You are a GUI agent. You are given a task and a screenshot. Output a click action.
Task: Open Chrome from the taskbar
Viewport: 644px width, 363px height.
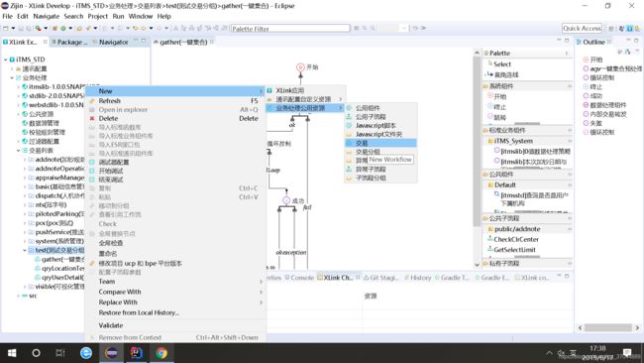click(161, 353)
